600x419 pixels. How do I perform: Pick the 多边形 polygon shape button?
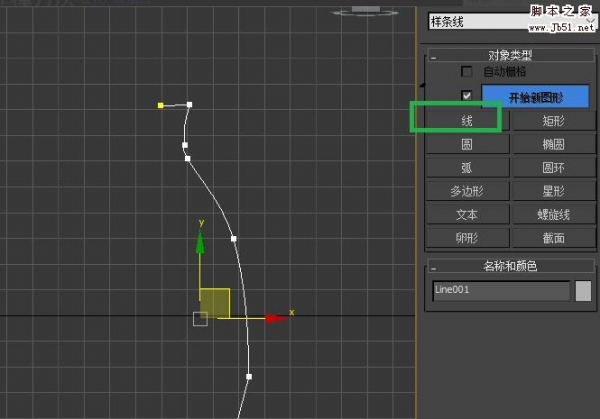(x=467, y=191)
